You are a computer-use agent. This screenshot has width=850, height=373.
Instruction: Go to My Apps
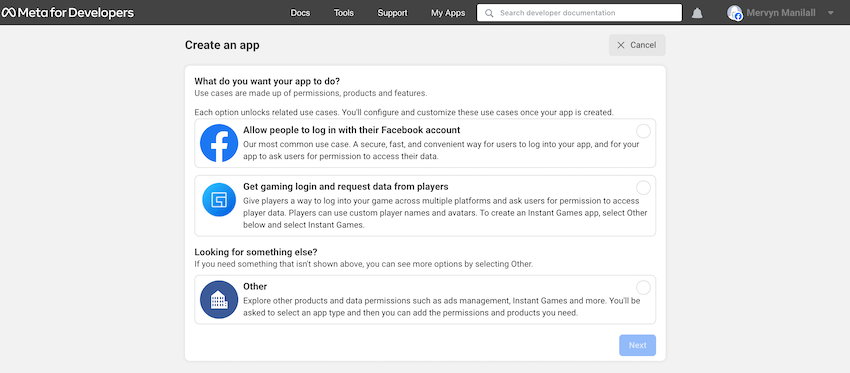click(x=448, y=13)
